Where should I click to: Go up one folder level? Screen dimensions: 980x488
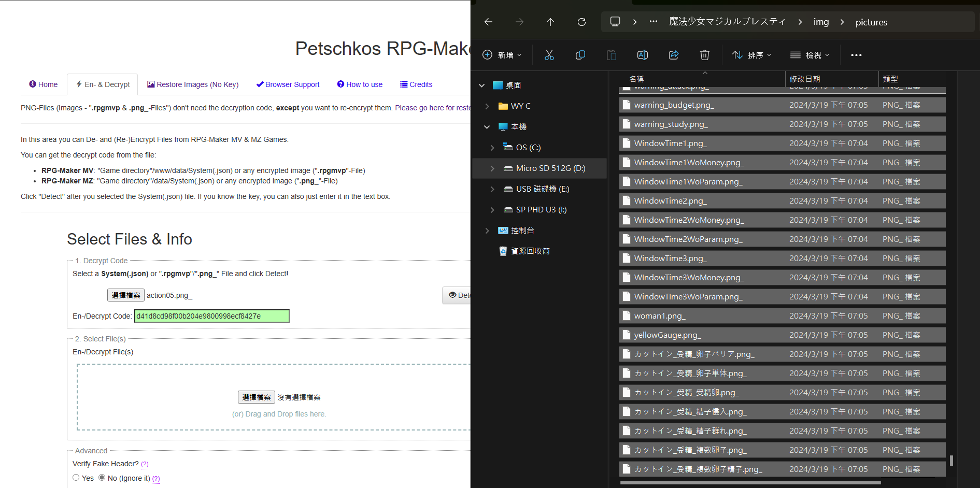pos(550,22)
